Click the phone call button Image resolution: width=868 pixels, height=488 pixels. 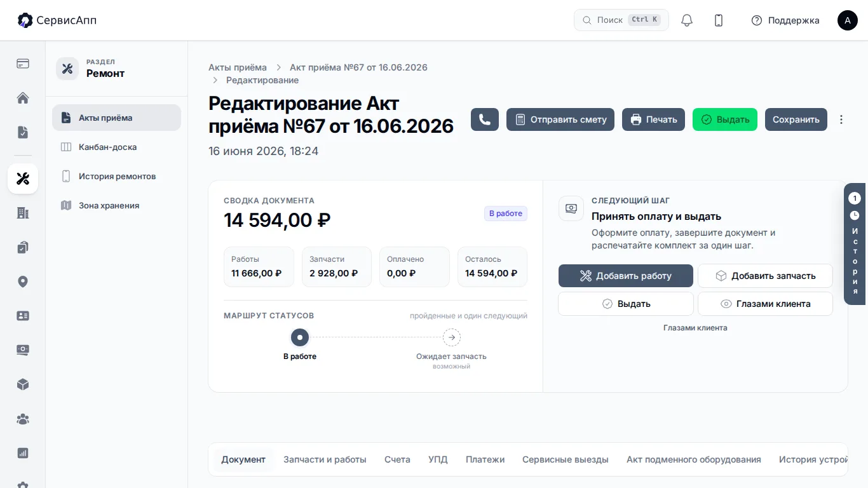pyautogui.click(x=485, y=119)
